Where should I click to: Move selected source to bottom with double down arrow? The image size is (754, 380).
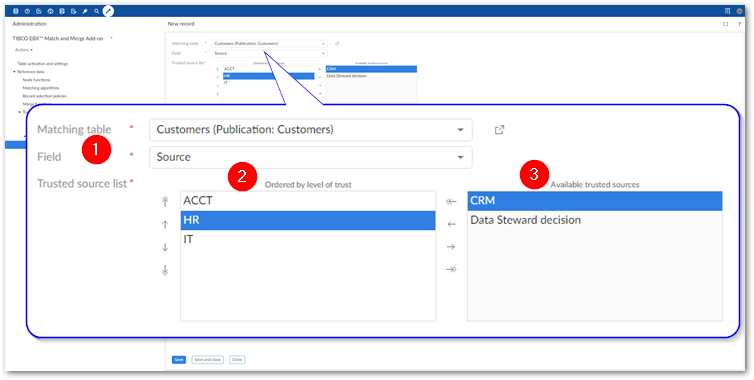click(x=165, y=270)
